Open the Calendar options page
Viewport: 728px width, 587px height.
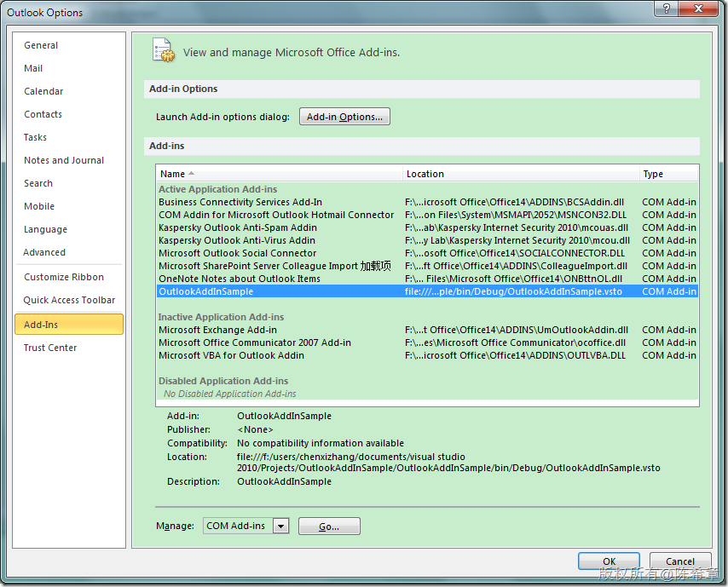tap(69, 91)
